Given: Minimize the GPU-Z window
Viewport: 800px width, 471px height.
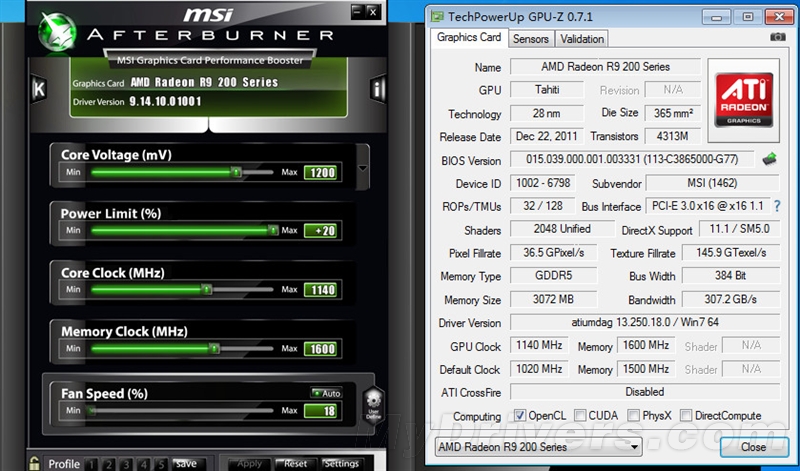Looking at the screenshot, I should pyautogui.click(x=716, y=17).
